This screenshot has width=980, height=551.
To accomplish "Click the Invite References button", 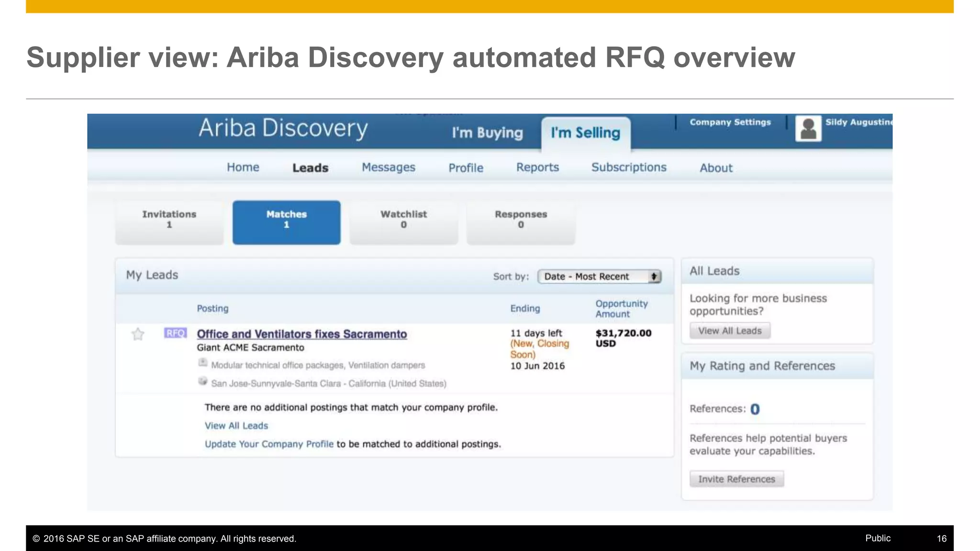I will point(736,479).
